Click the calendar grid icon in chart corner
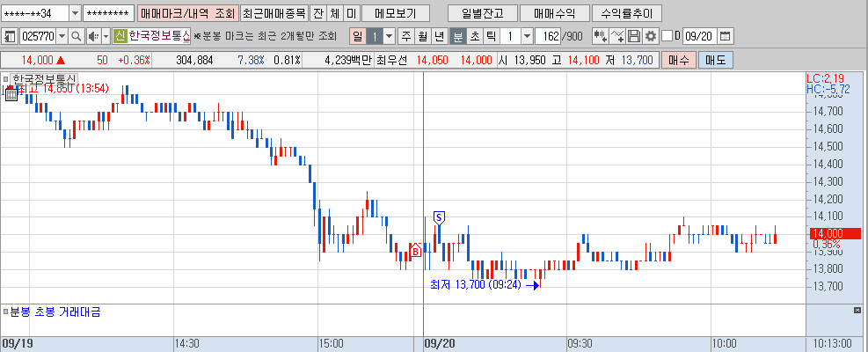 click(11, 94)
